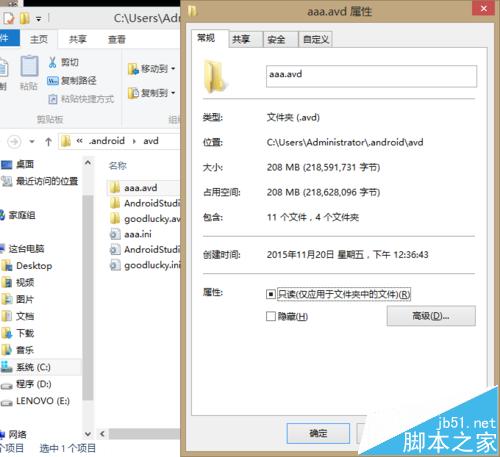Select System (C:) drive in sidebar
The width and height of the screenshot is (500, 457).
(26, 367)
